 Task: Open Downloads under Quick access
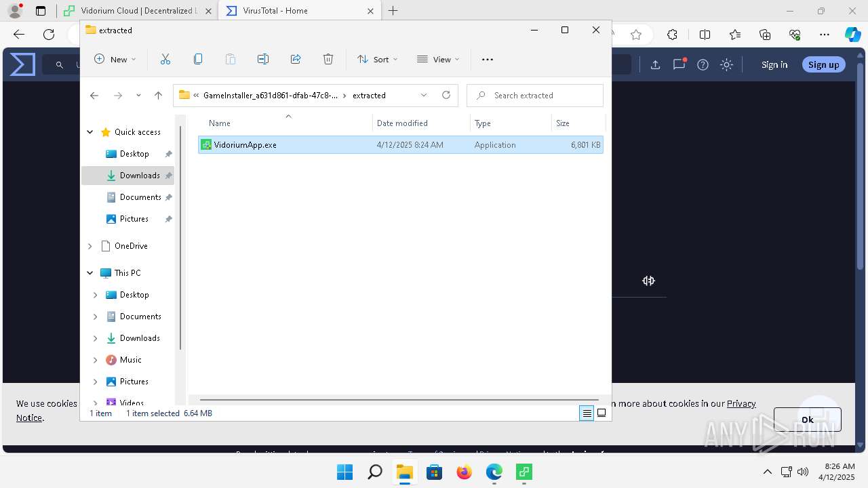coord(140,176)
